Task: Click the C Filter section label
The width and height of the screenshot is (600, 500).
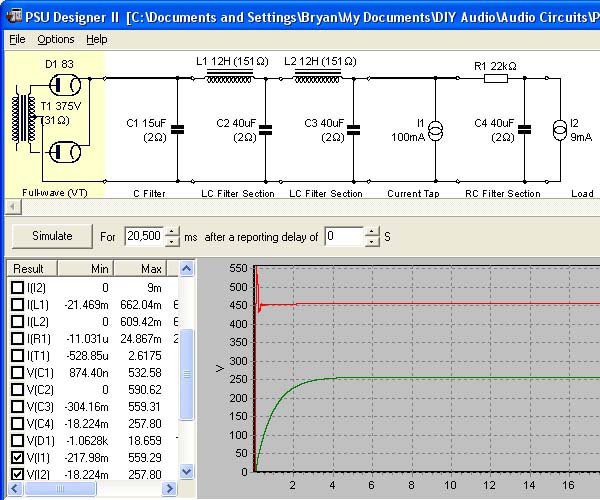Action: point(149,194)
